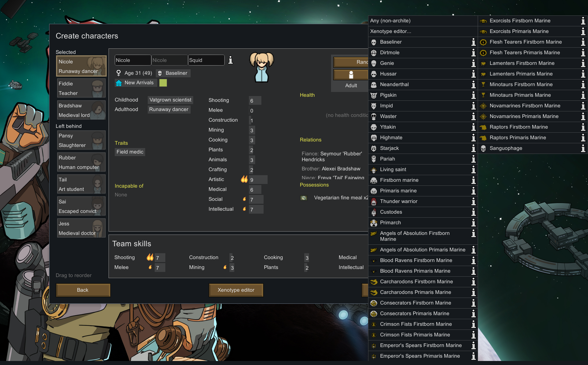The width and height of the screenshot is (588, 365).
Task: Click the Vegetarian fine meal icon
Action: [x=304, y=198]
